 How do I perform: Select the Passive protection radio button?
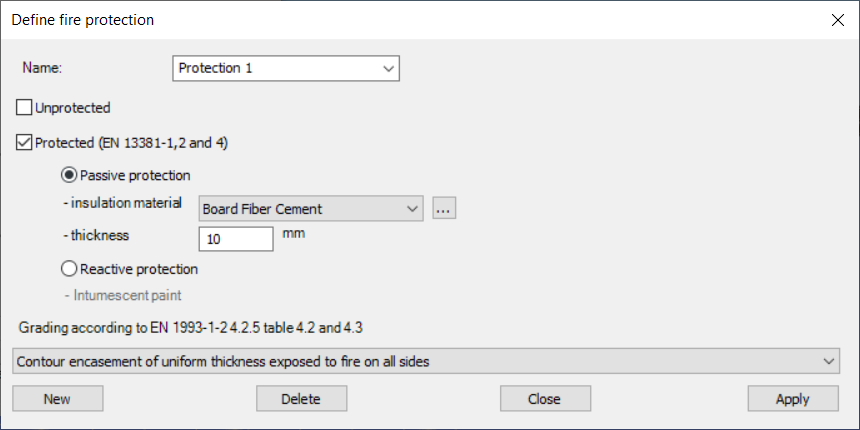coord(69,176)
